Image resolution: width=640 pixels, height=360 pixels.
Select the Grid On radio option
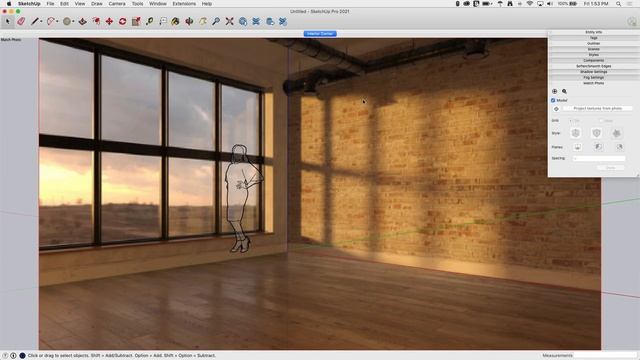(571, 121)
